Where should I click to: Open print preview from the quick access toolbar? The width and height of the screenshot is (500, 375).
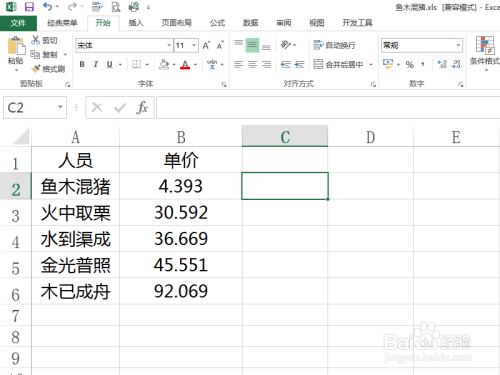[x=116, y=7]
